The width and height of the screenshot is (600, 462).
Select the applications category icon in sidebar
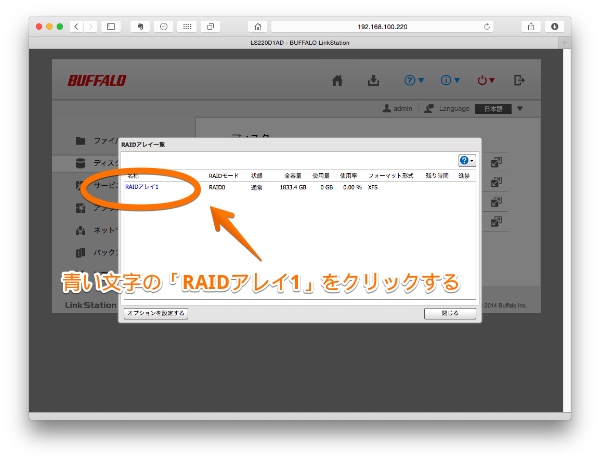click(80, 208)
